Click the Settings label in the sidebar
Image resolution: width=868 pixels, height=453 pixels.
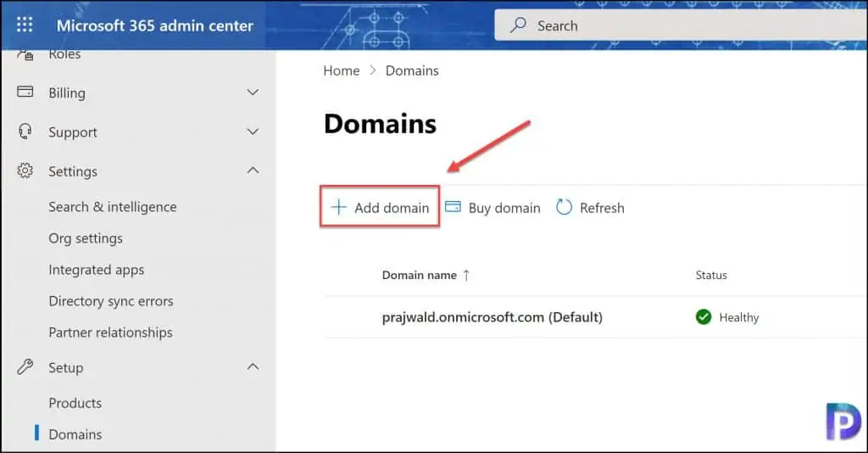tap(73, 171)
